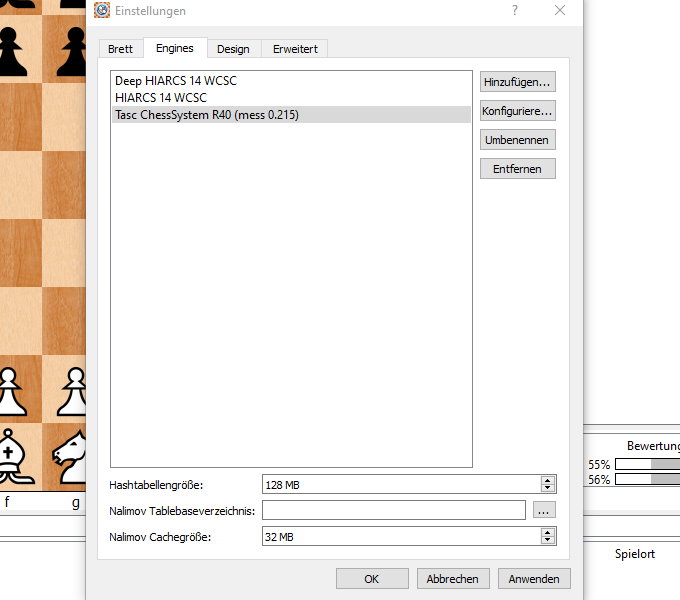Switch to the Design tab
The width and height of the screenshot is (680, 600).
click(x=233, y=49)
